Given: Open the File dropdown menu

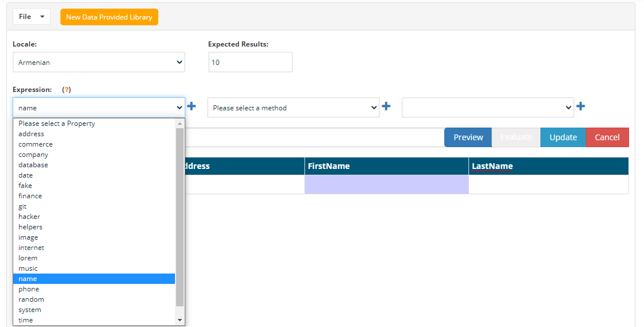Looking at the screenshot, I should [x=32, y=17].
